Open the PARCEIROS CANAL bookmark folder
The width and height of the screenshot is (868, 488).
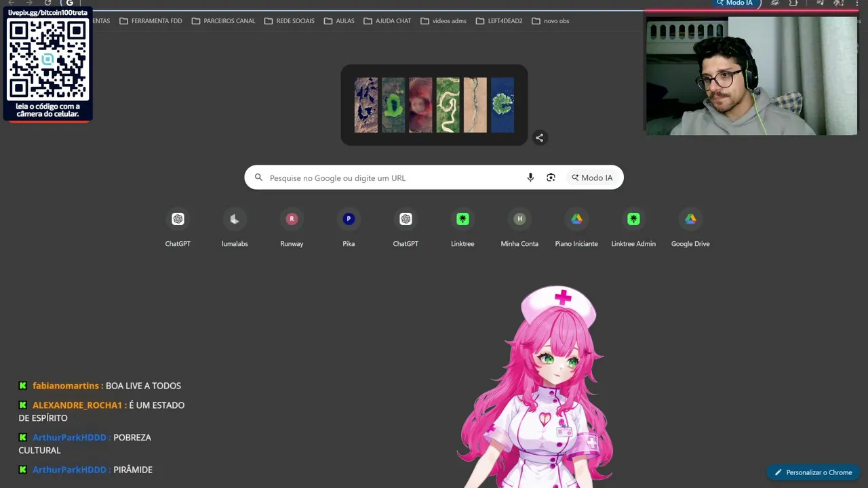tap(223, 21)
